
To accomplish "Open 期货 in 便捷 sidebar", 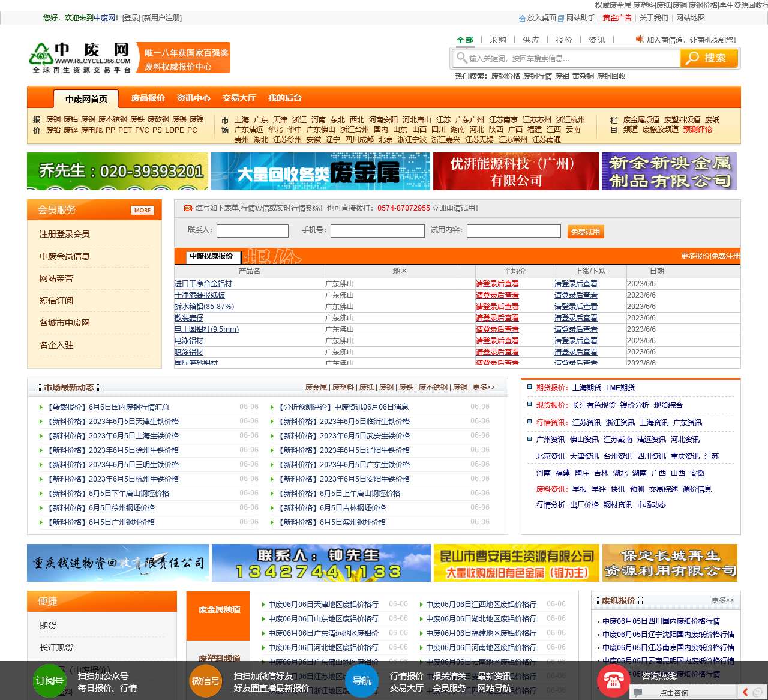I will coord(48,626).
